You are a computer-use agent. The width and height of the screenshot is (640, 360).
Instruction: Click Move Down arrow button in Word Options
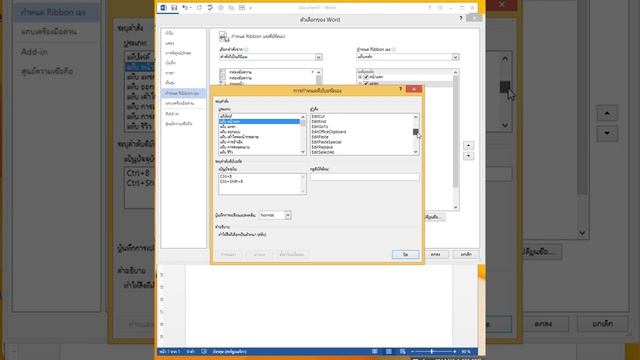(x=469, y=156)
